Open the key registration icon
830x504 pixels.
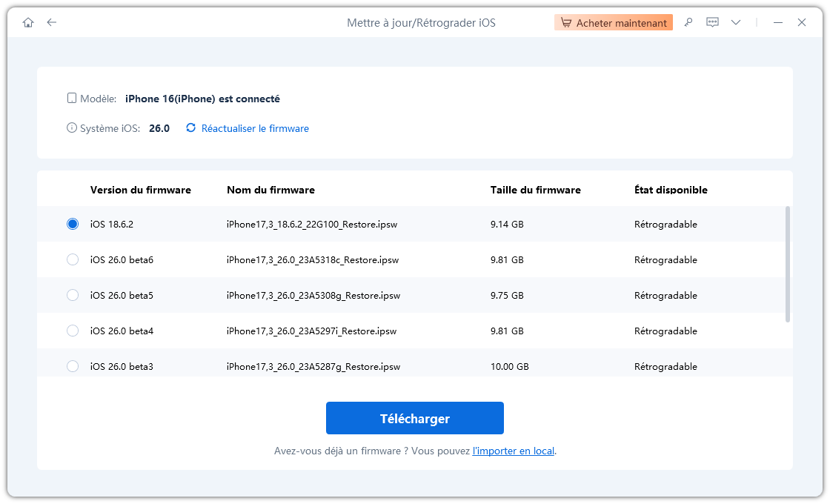click(688, 23)
